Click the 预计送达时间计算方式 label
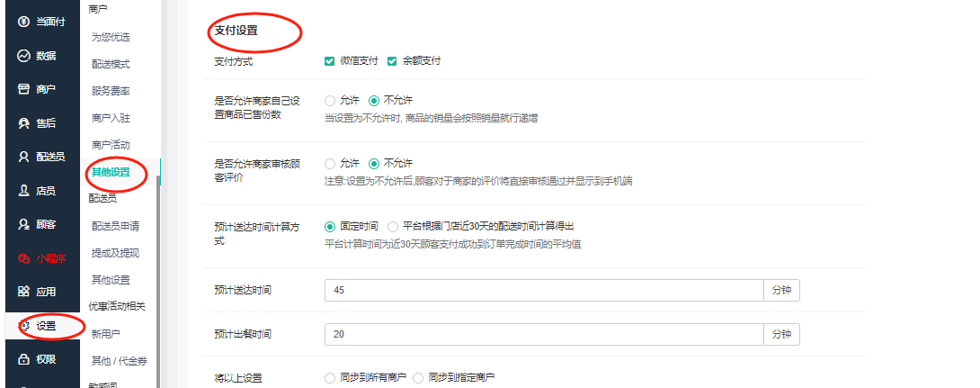This screenshot has width=980, height=388. coord(257,233)
